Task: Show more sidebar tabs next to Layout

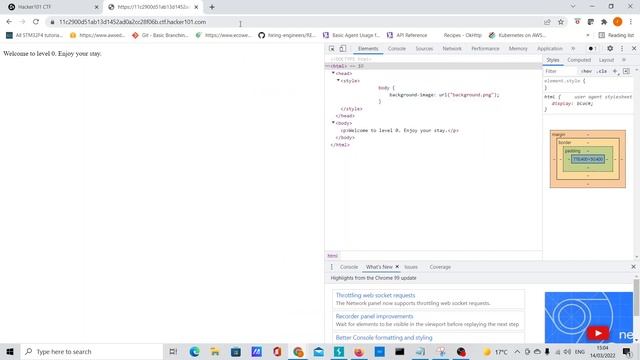Action: point(624,60)
